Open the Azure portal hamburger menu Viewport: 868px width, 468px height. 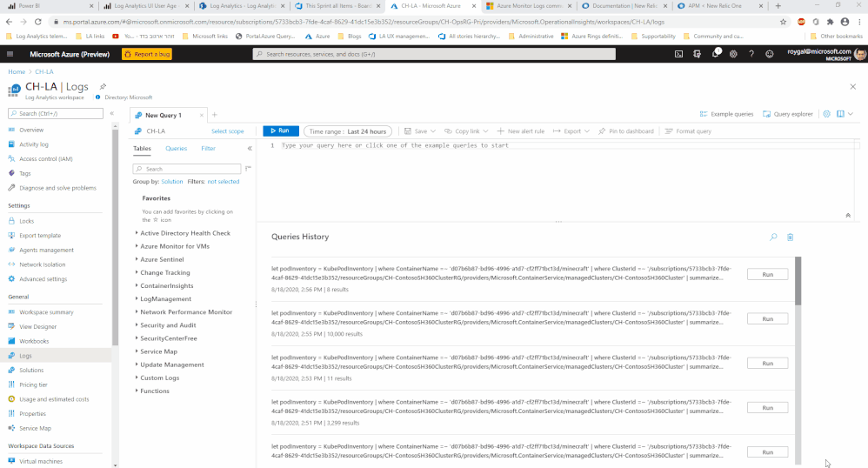10,54
